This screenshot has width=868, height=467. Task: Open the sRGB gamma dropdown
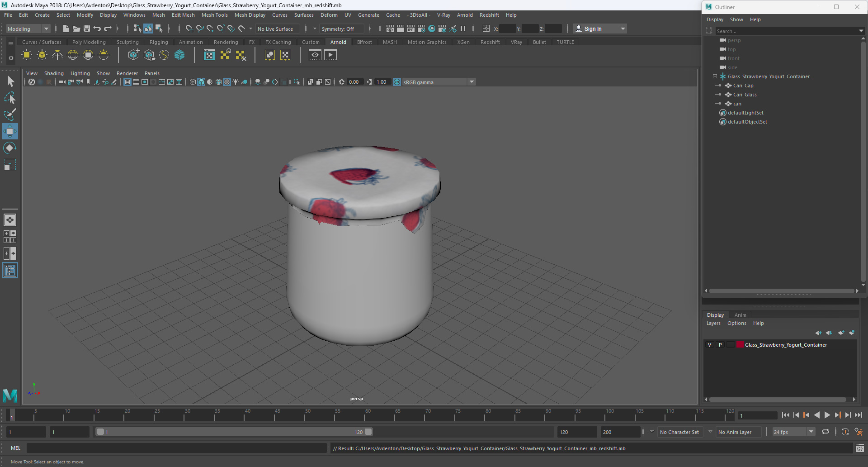coord(439,82)
